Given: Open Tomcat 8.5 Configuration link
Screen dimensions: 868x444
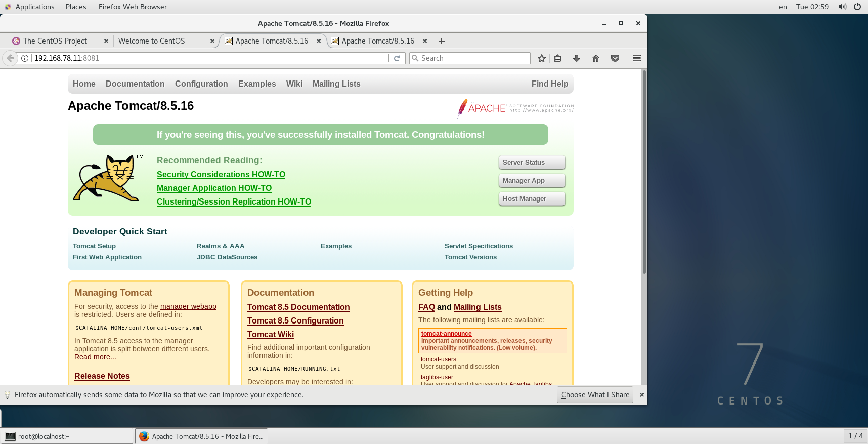Looking at the screenshot, I should pos(295,321).
